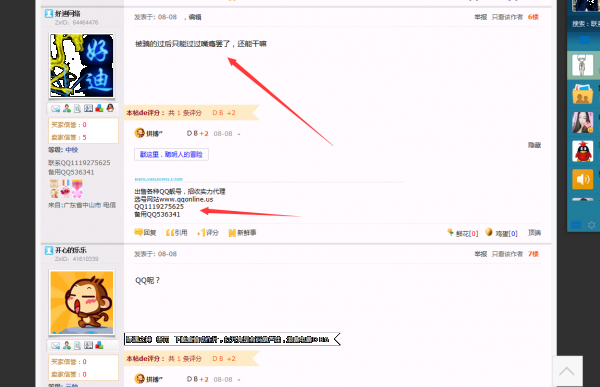The image size is (600, 387).
Task: Send a message to user 好迪网络 via envelope icon
Action: point(55,109)
